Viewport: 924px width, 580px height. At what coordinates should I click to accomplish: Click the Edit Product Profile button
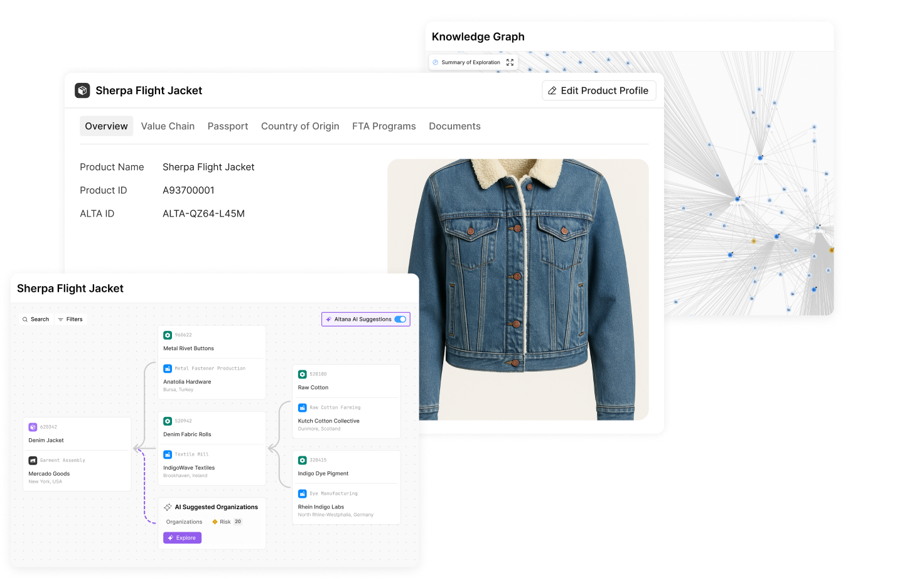point(599,90)
